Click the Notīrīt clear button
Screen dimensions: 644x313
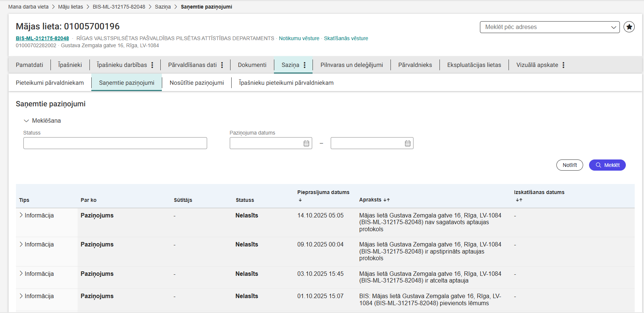[569, 165]
